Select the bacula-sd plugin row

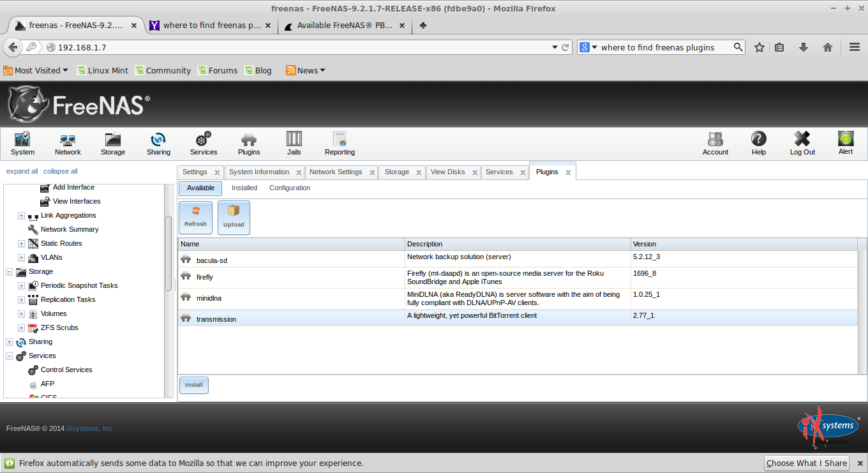pos(518,259)
